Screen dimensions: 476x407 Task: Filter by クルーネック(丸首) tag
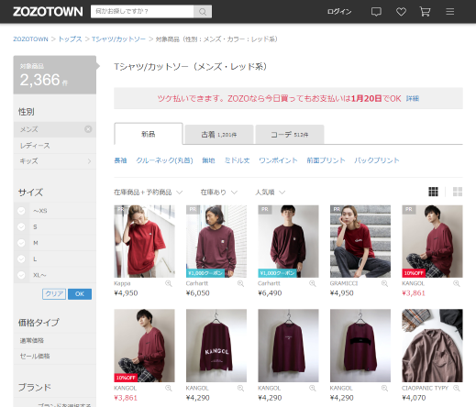pyautogui.click(x=164, y=160)
